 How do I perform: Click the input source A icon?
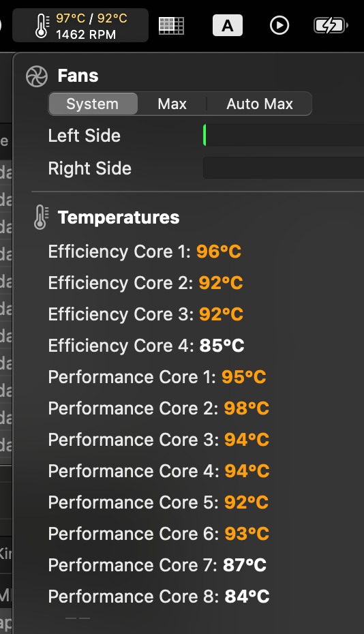pyautogui.click(x=228, y=25)
